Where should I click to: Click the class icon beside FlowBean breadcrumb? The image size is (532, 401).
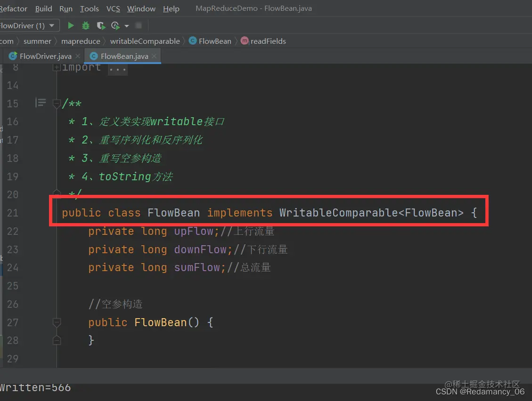click(x=193, y=40)
